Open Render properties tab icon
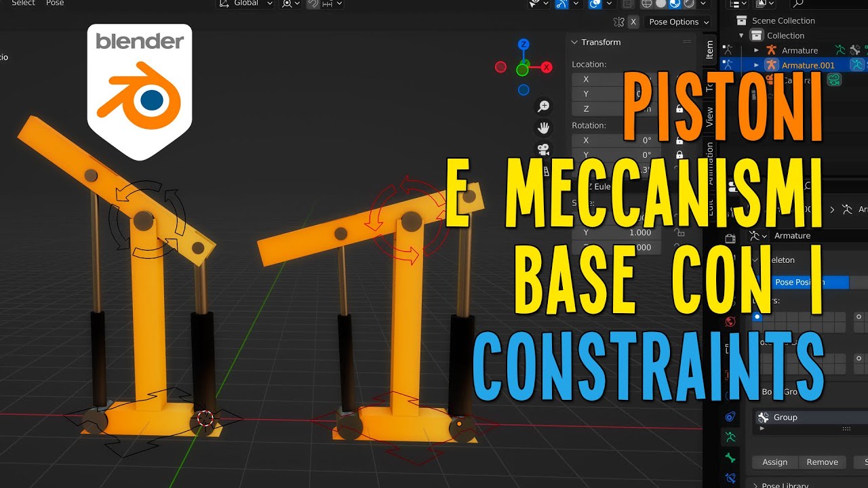 click(x=730, y=239)
